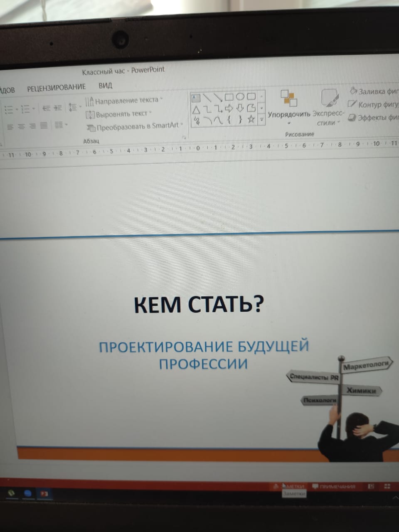The height and width of the screenshot is (532, 399).
Task: Increase paragraph indent level
Action: [58, 108]
